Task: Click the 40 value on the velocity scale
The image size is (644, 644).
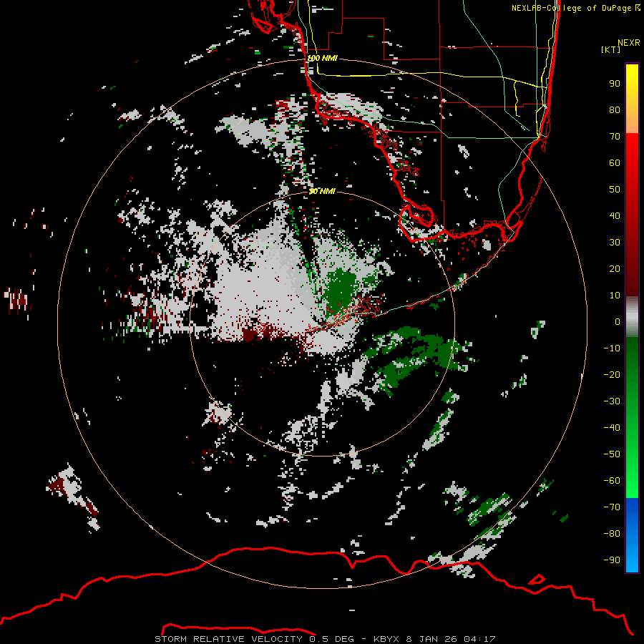Action: 615,215
